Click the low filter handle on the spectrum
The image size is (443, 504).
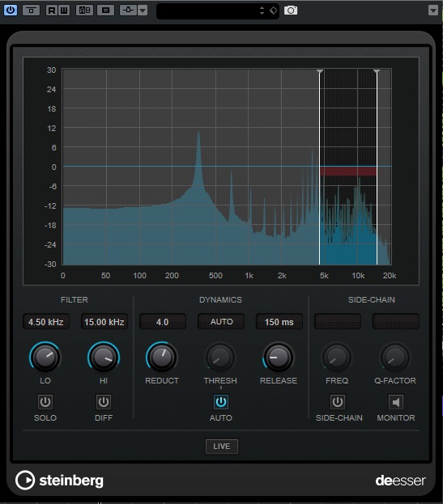(319, 71)
